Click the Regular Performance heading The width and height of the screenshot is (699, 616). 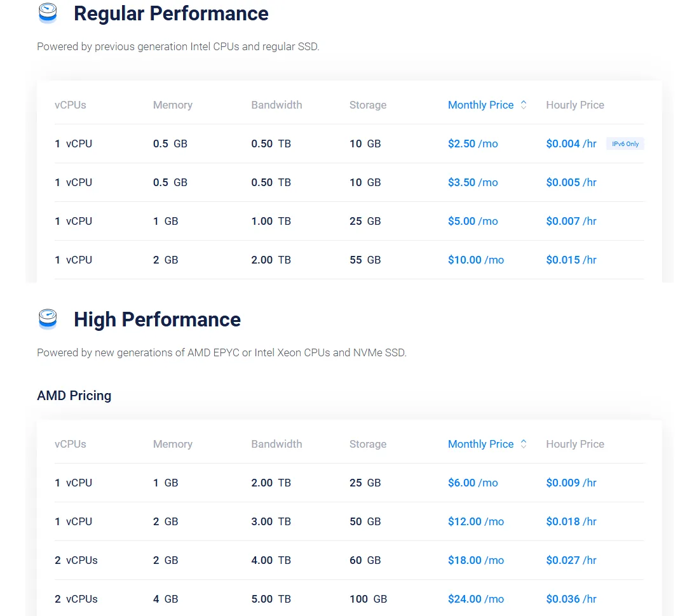pos(171,13)
